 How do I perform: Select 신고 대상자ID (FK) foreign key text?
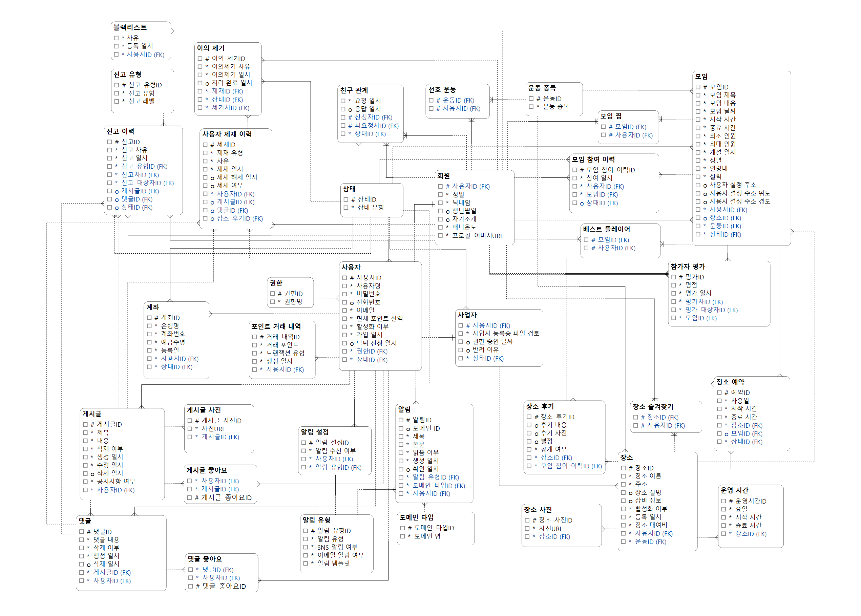[147, 183]
